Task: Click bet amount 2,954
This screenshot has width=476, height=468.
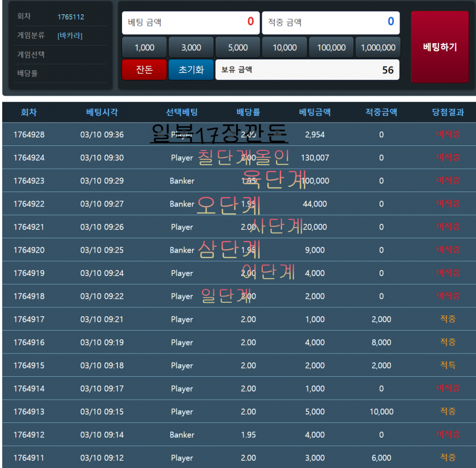Action: 315,135
